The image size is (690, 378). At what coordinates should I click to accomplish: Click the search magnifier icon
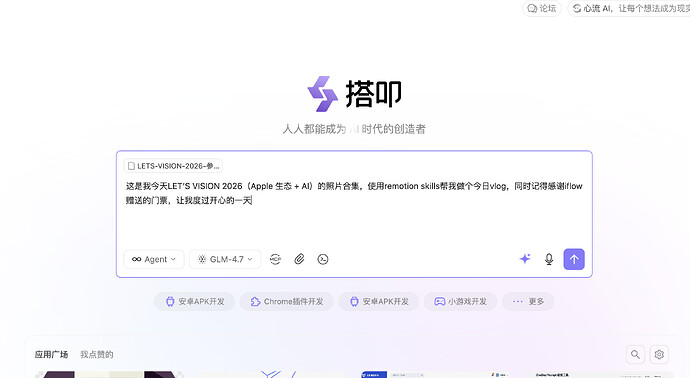pyautogui.click(x=635, y=354)
